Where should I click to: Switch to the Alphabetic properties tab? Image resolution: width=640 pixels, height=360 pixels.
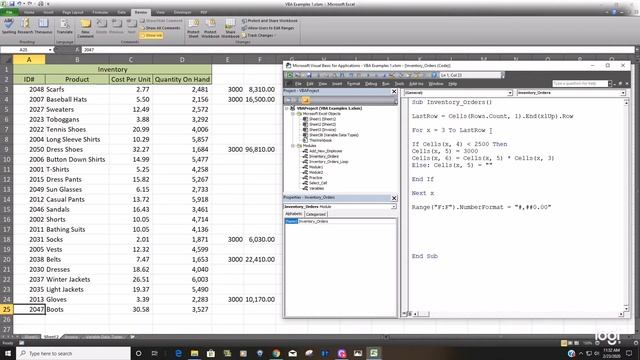[293, 214]
